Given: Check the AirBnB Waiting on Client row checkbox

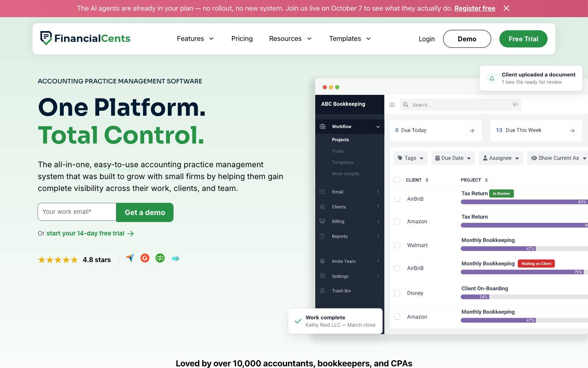Looking at the screenshot, I should [x=397, y=268].
